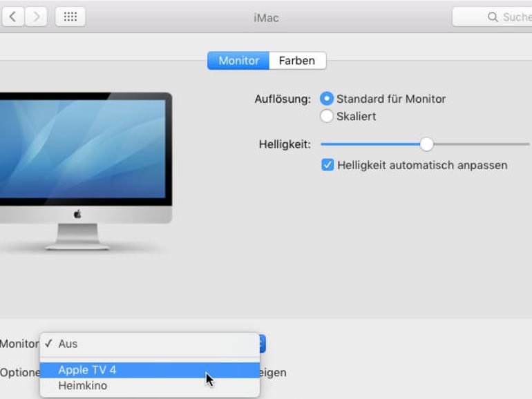
Task: Select the Skaliert resolution option
Action: coord(326,116)
